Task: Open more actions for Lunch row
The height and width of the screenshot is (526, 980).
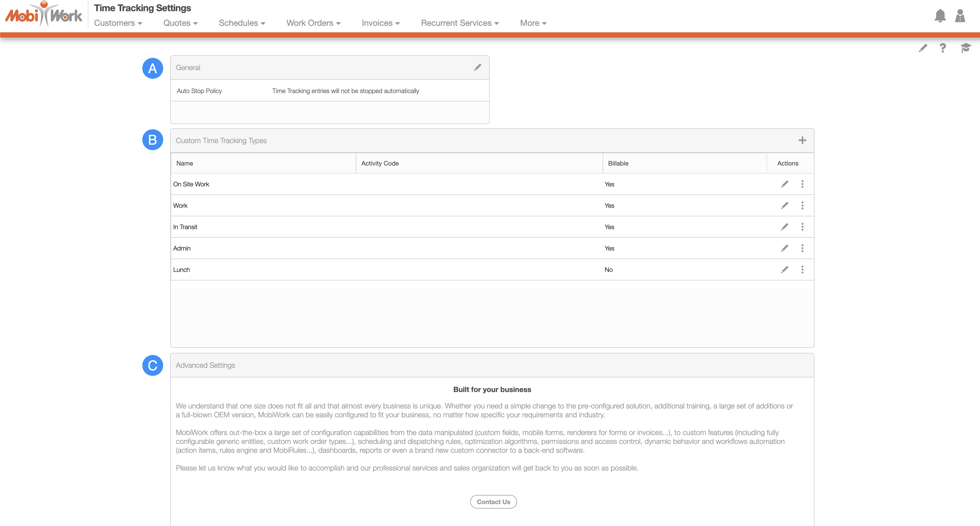Action: (802, 270)
